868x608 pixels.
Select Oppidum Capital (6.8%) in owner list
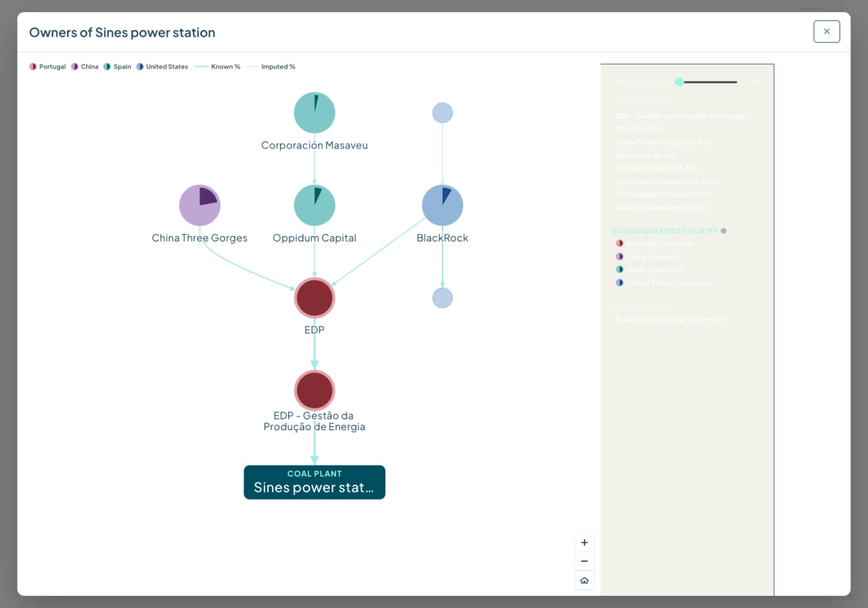tap(658, 168)
